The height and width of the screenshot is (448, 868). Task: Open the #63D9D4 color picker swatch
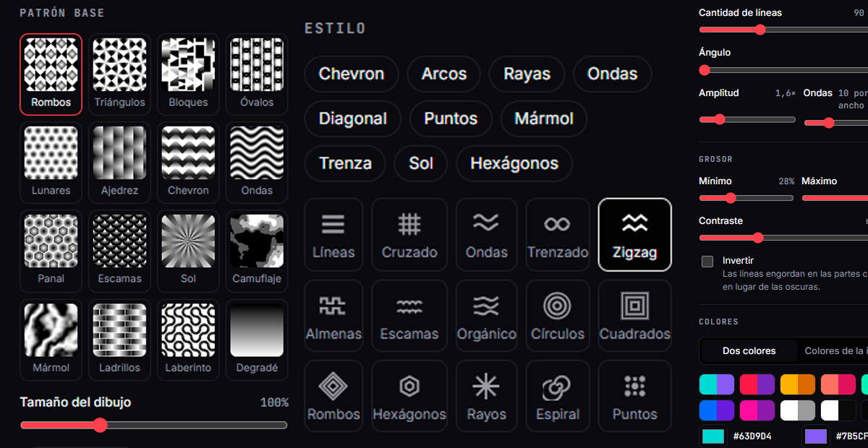pos(712,436)
